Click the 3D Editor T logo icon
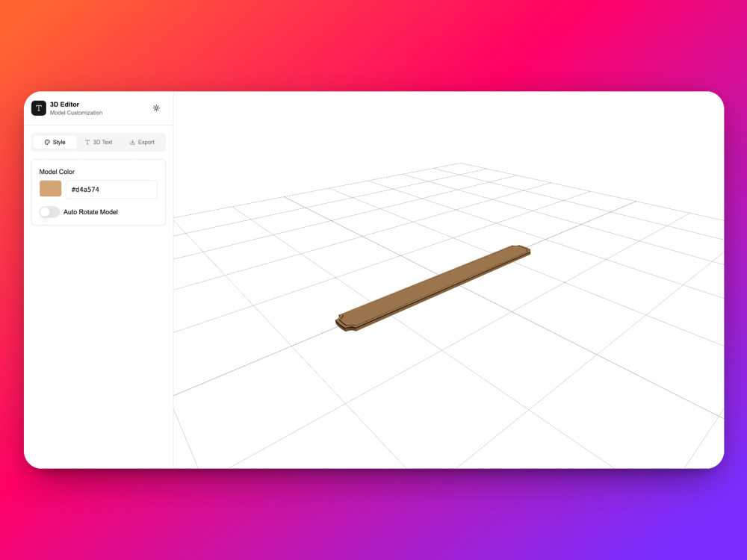Image resolution: width=747 pixels, height=560 pixels. pos(39,108)
